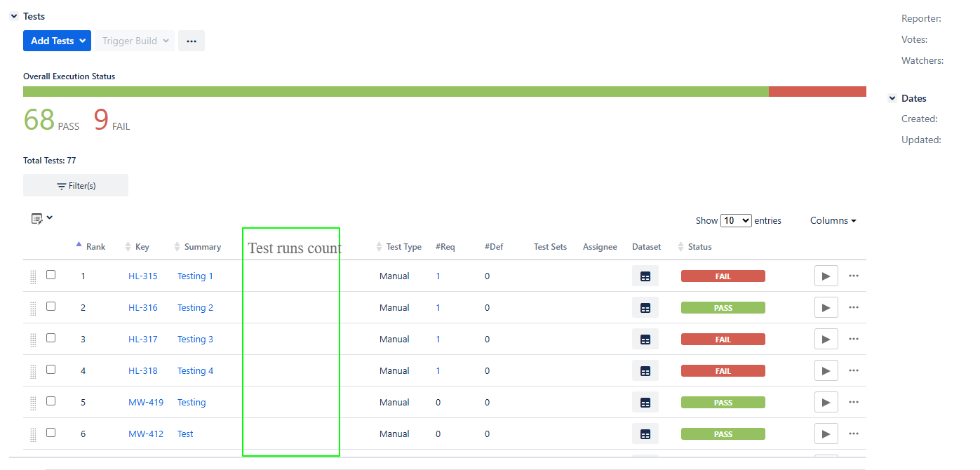Grab the drag handle of Testing 1 row
This screenshot has height=470, width=980.
[33, 277]
